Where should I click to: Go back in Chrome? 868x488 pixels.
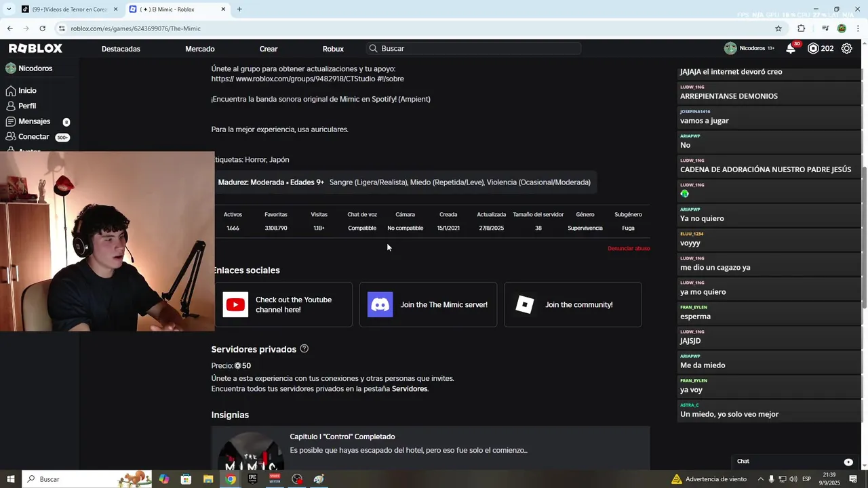(9, 28)
